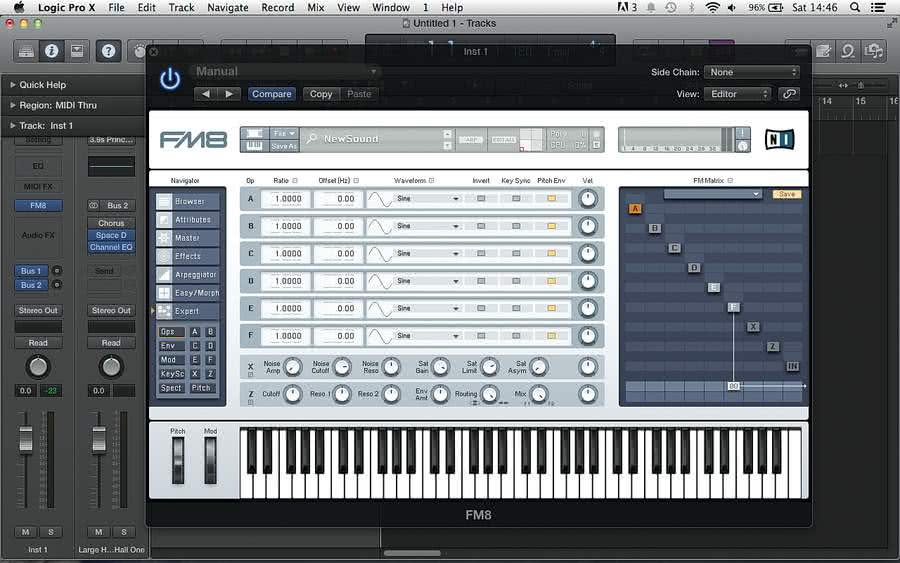900x563 pixels.
Task: Open the Effects page in Navigator
Action: [188, 256]
